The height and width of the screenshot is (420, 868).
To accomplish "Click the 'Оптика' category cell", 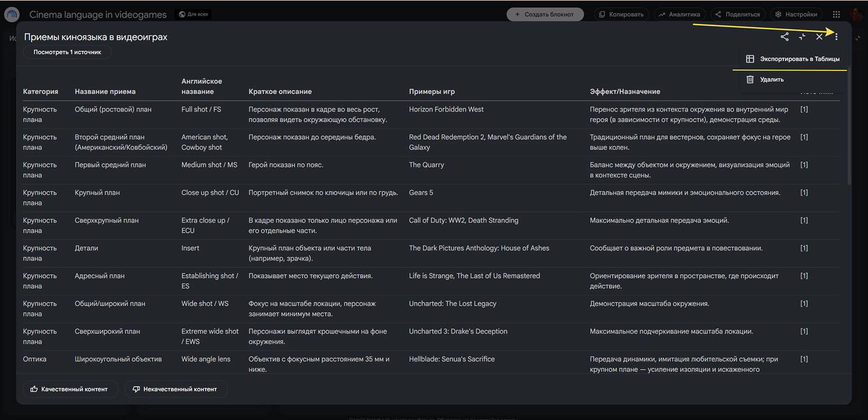I will [35, 359].
